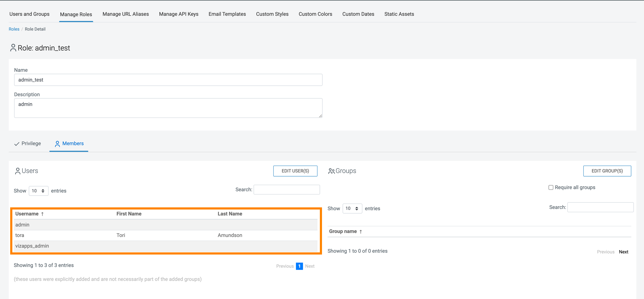This screenshot has height=299, width=644.
Task: Open Groups show entries dropdown
Action: tap(352, 208)
